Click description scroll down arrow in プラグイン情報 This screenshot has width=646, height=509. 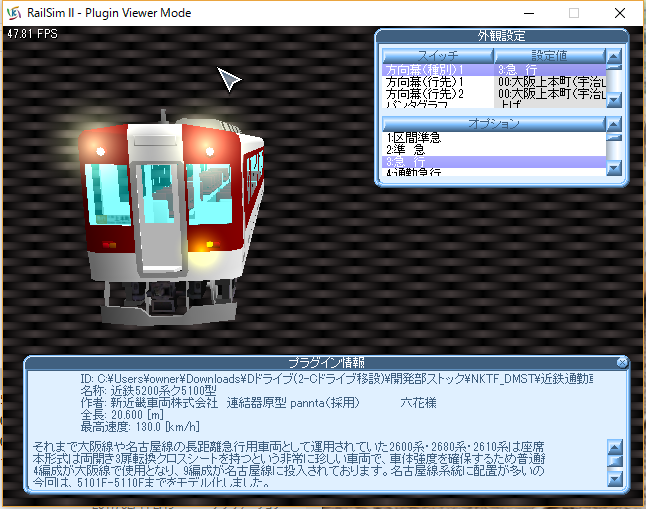click(x=615, y=479)
